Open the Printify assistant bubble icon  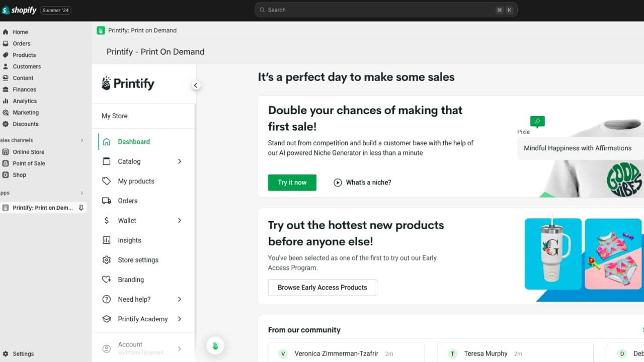coord(215,345)
